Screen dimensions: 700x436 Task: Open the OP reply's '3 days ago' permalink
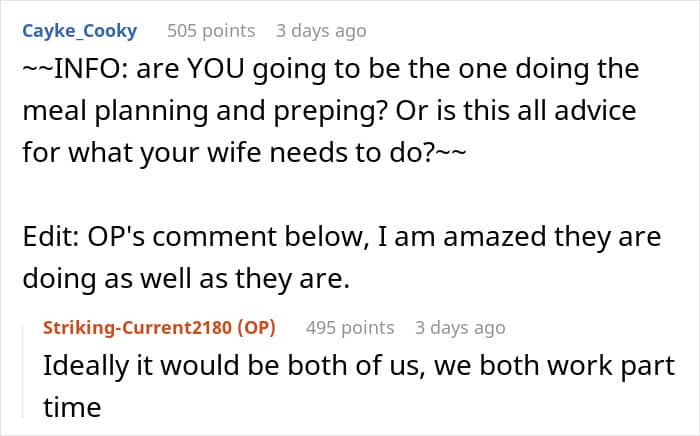pyautogui.click(x=460, y=327)
